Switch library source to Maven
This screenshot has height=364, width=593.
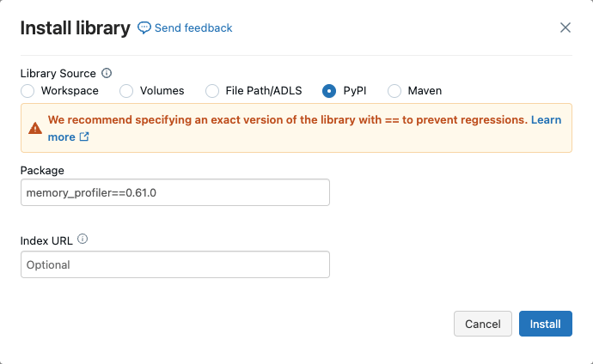[x=394, y=91]
